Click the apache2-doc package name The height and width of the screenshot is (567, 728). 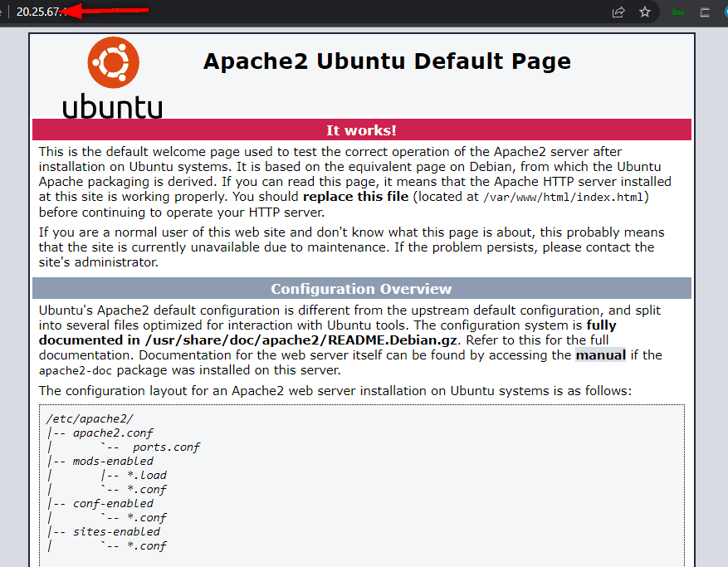pyautogui.click(x=76, y=370)
